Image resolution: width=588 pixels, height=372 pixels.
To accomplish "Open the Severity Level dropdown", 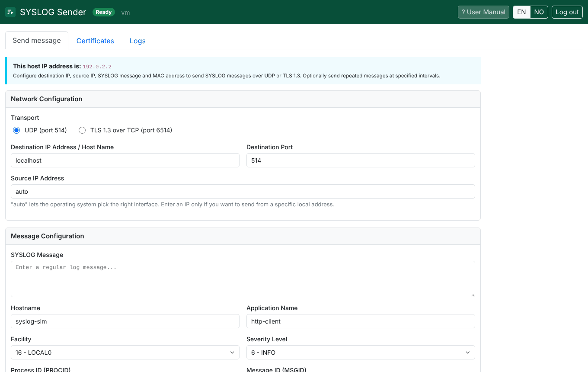I will [361, 353].
